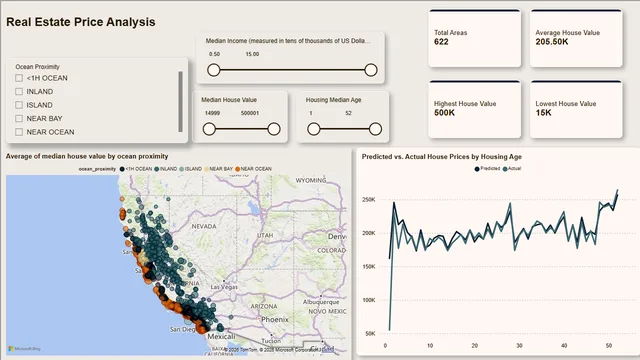The height and width of the screenshot is (360, 640).
Task: Click the Ocean Proximity slicer scrollbar
Action: click(180, 102)
